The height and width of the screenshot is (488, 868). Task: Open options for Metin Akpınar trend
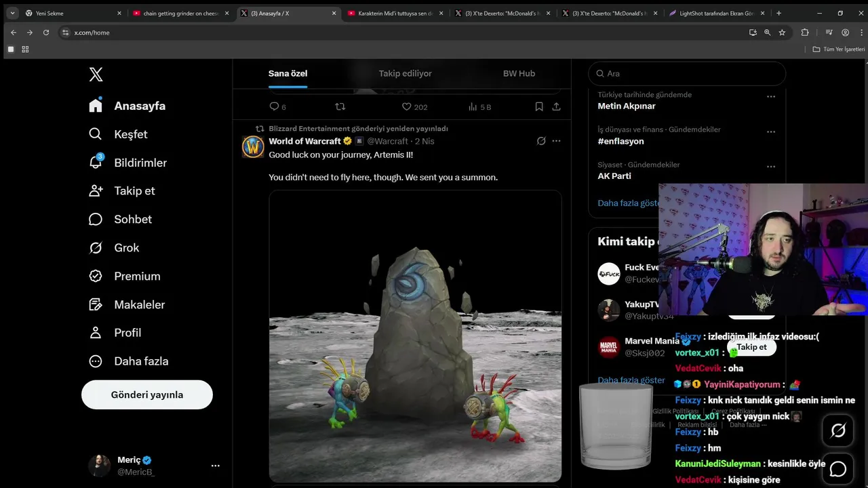pos(771,96)
